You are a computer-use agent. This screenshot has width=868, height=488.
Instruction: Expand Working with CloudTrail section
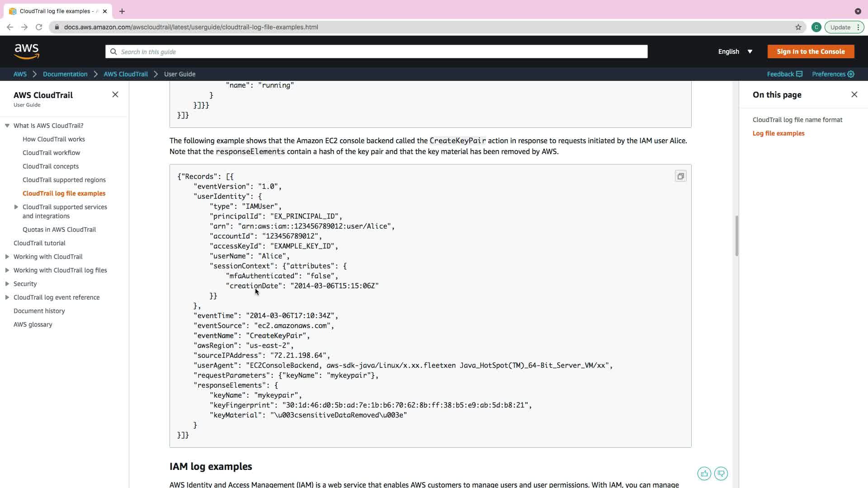click(x=7, y=257)
